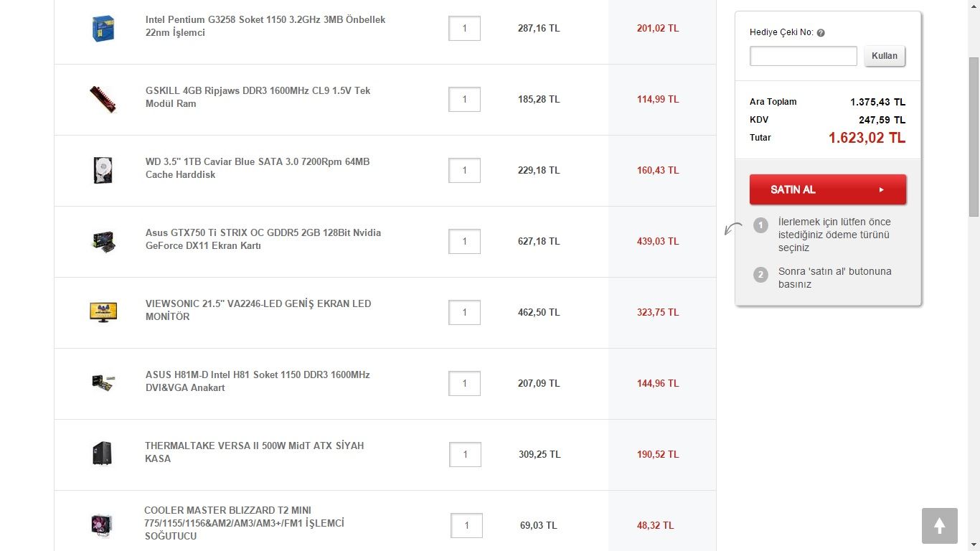Click the help icon beside Hediye Çeki No
Image resolution: width=980 pixels, height=551 pixels.
tap(821, 33)
